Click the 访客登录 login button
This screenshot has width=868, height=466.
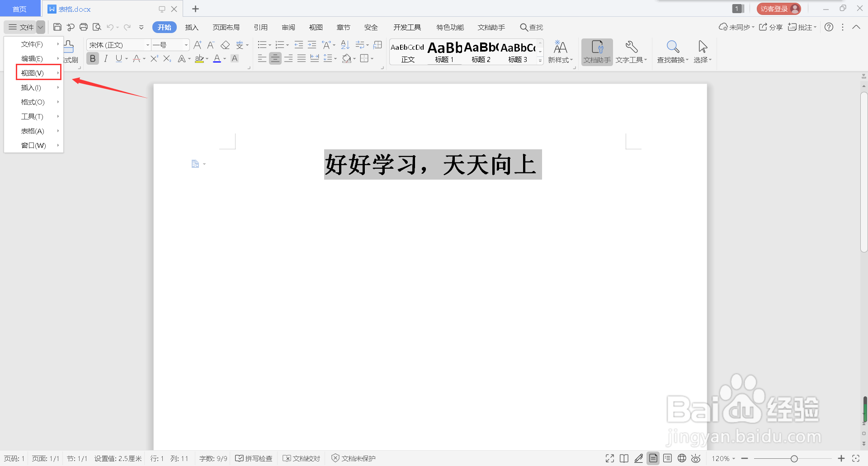coord(778,8)
